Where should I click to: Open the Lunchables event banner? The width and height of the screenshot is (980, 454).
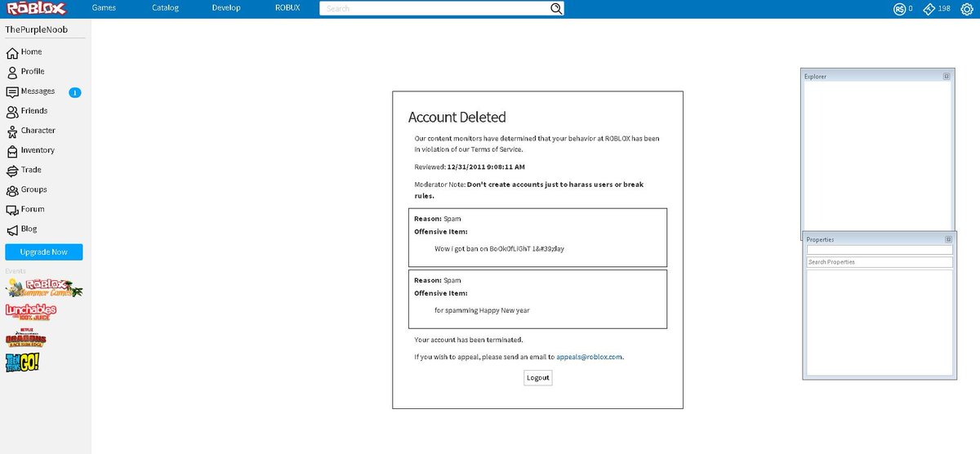[31, 312]
